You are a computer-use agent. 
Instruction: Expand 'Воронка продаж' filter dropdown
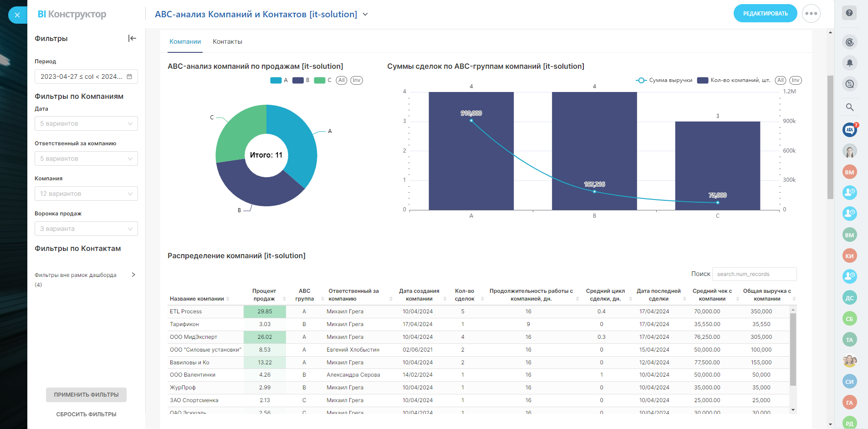pos(86,229)
